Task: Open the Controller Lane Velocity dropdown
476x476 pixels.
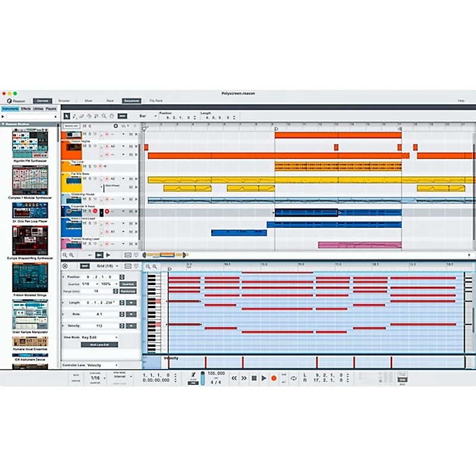Action: (102, 365)
